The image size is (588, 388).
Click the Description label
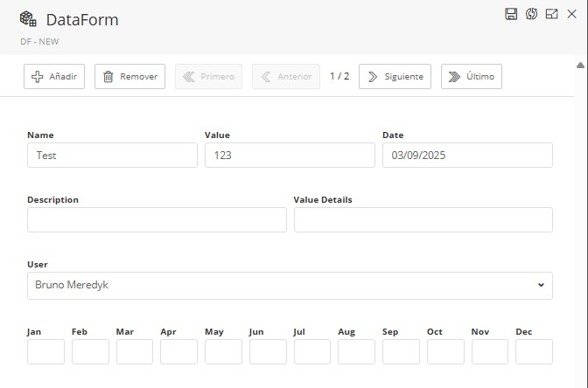[x=52, y=199]
